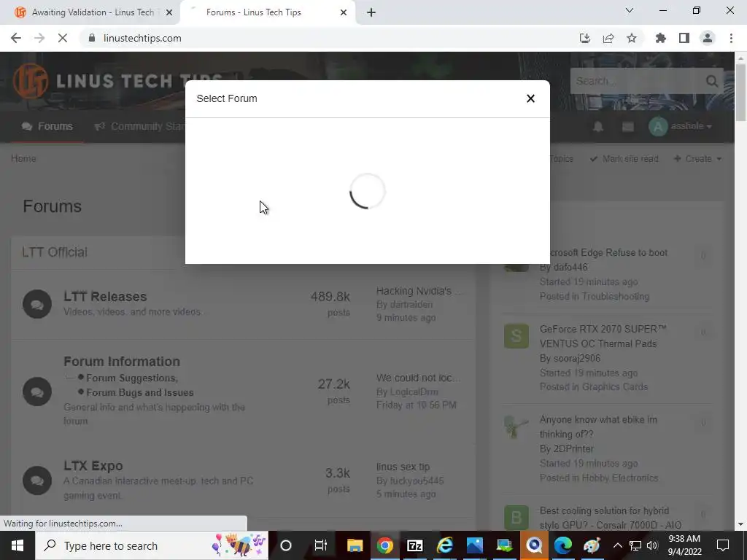Image resolution: width=747 pixels, height=560 pixels.
Task: Open the Hacking Nvidia's latest post
Action: coord(418,291)
